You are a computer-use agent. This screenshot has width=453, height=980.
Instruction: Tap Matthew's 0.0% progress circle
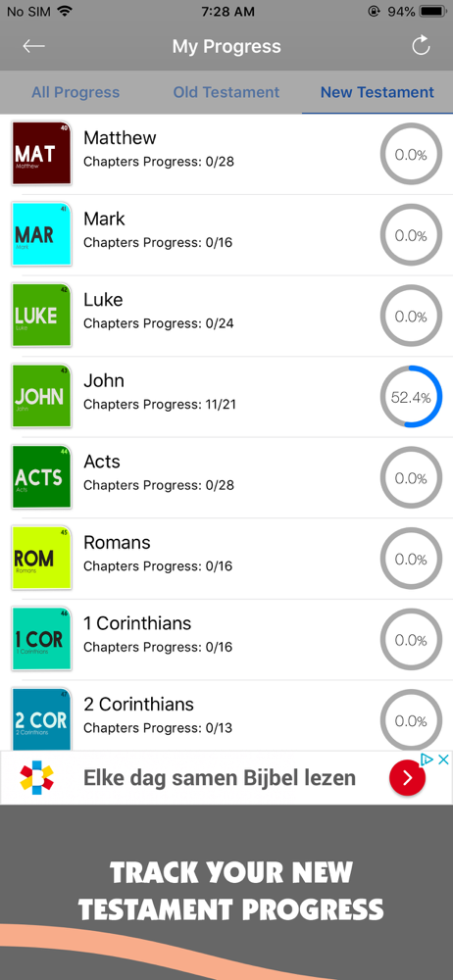[x=411, y=155]
